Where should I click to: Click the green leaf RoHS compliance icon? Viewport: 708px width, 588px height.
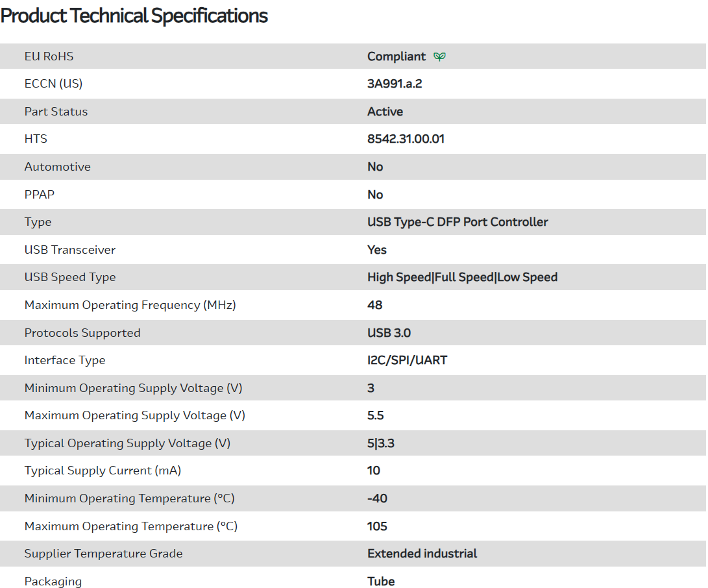[x=439, y=56]
